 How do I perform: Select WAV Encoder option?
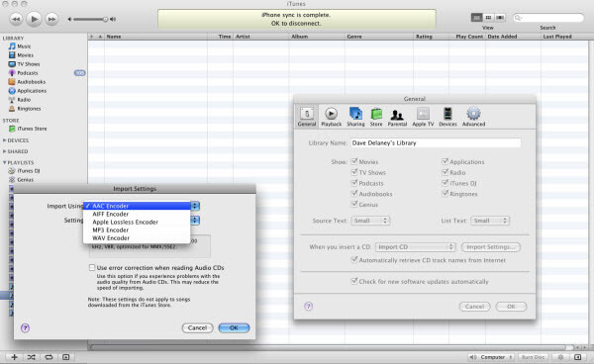[x=137, y=238]
